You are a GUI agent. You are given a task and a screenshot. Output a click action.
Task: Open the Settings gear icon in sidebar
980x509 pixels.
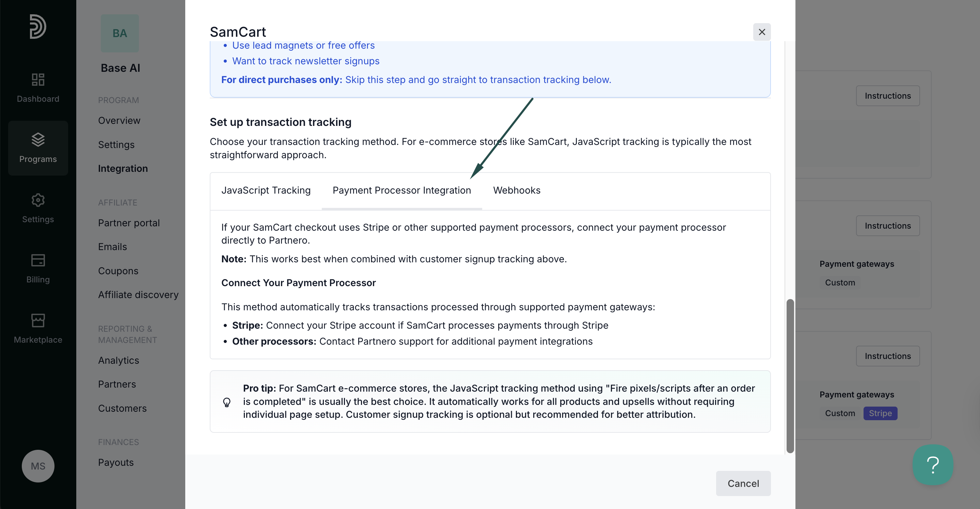click(x=38, y=200)
